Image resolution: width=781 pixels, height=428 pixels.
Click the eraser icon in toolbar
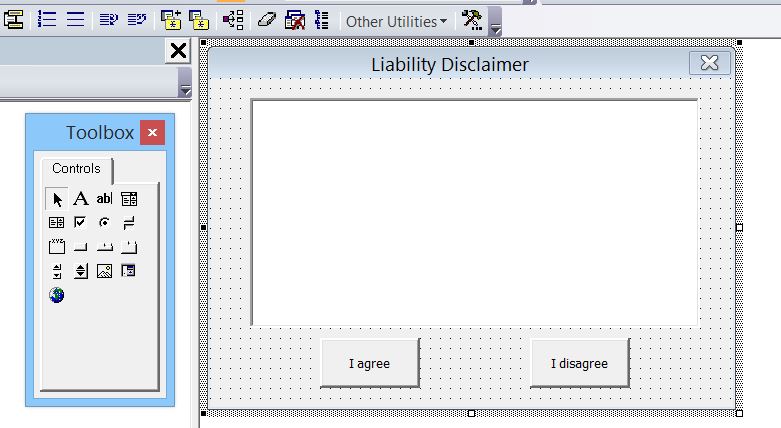[265, 20]
